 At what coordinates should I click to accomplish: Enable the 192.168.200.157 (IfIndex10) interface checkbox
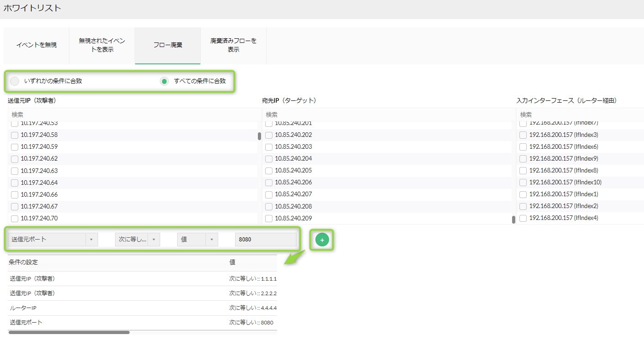tap(523, 183)
